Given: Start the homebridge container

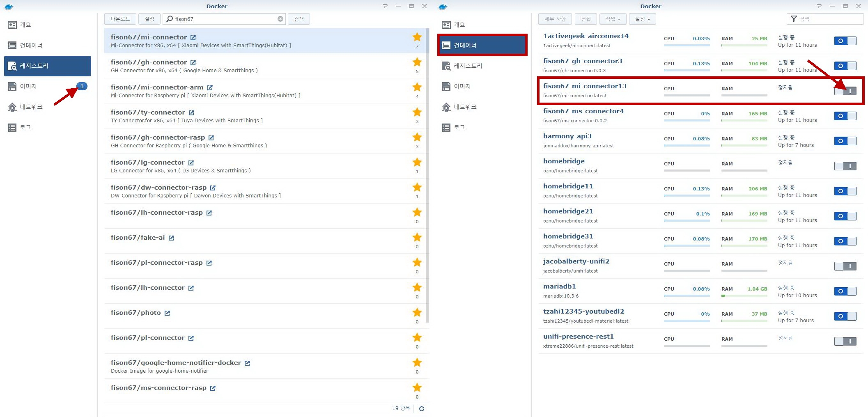Looking at the screenshot, I should 845,166.
